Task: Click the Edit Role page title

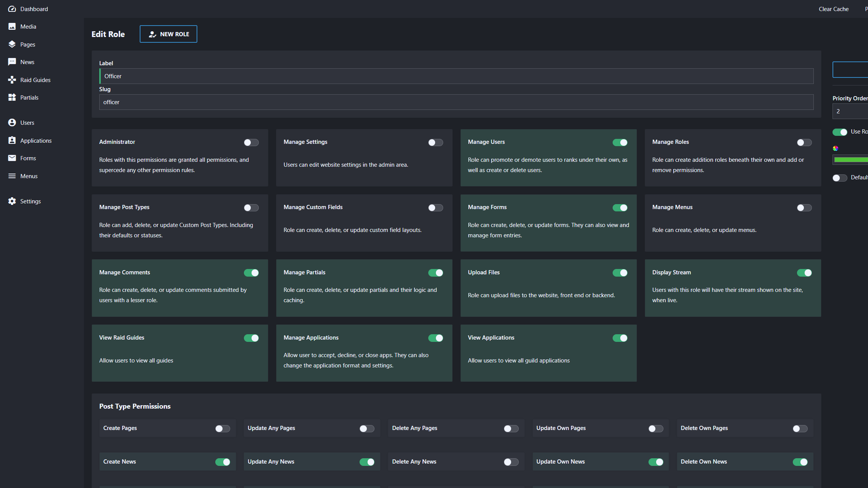Action: [108, 34]
